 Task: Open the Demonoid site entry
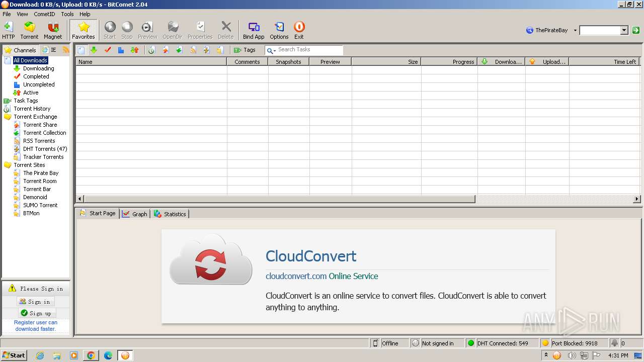pos(35,197)
